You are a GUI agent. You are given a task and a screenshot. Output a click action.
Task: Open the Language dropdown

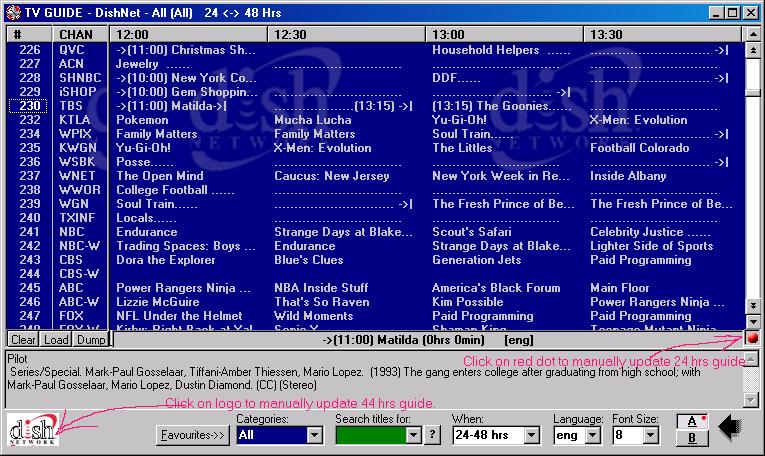tap(592, 435)
